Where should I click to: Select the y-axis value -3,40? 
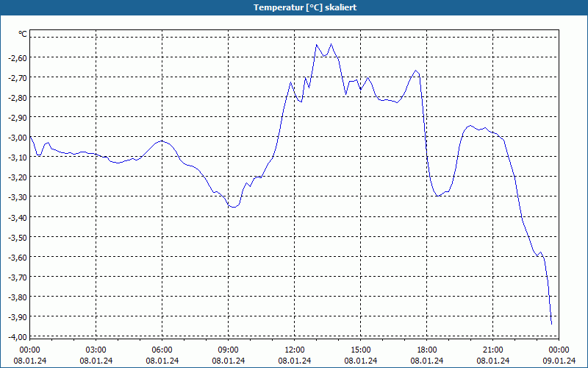[17, 217]
